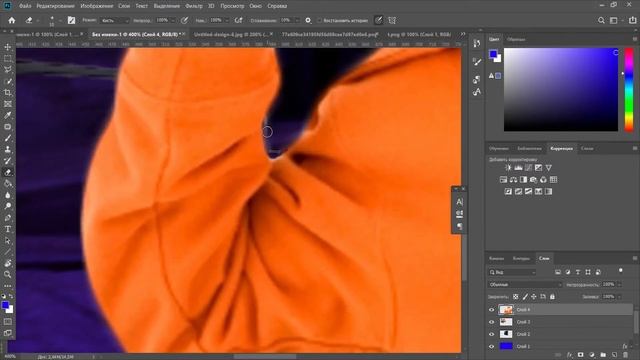The width and height of the screenshot is (640, 360).
Task: Open the Редактирование menu
Action: click(56, 6)
